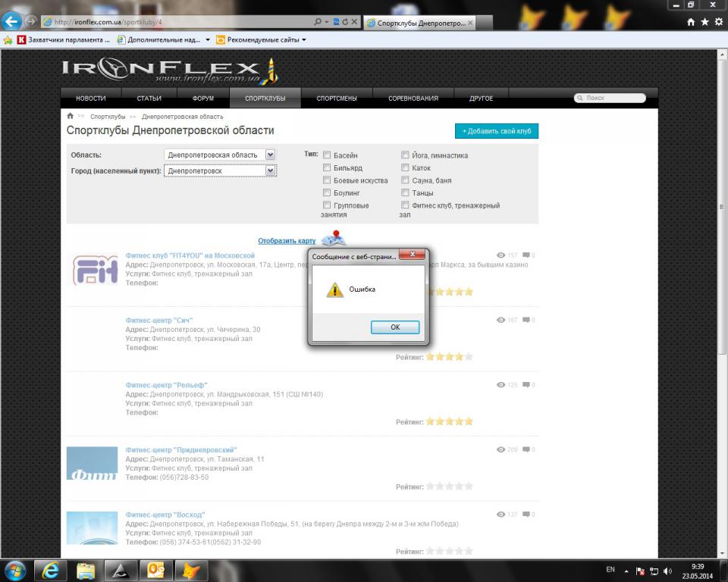Open the НОВОСТИ menu item

pos(91,99)
